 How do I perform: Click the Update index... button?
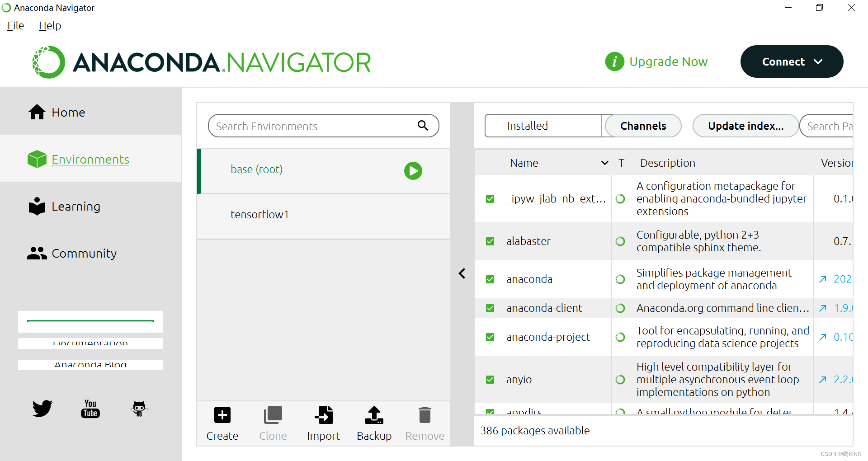pos(746,126)
